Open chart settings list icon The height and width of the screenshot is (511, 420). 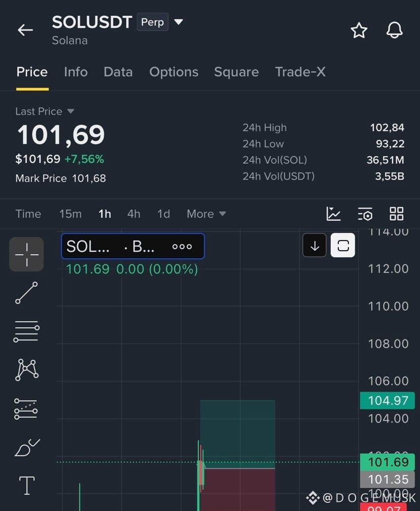365,214
